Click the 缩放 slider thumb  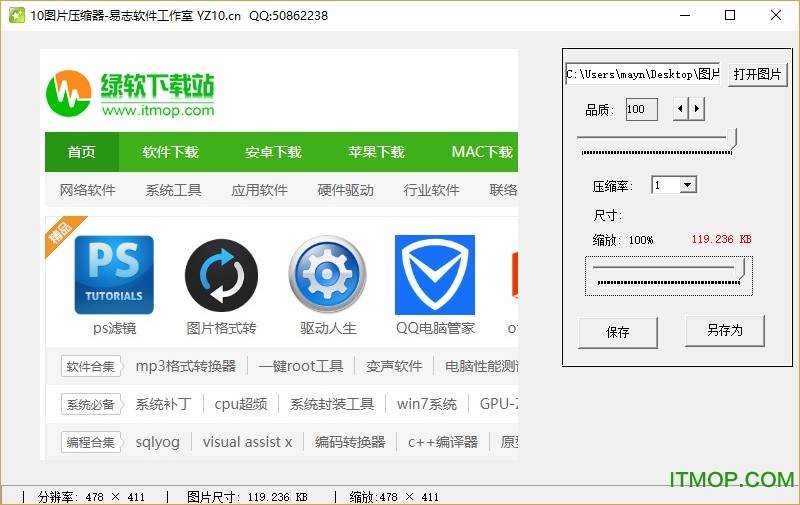click(x=740, y=268)
